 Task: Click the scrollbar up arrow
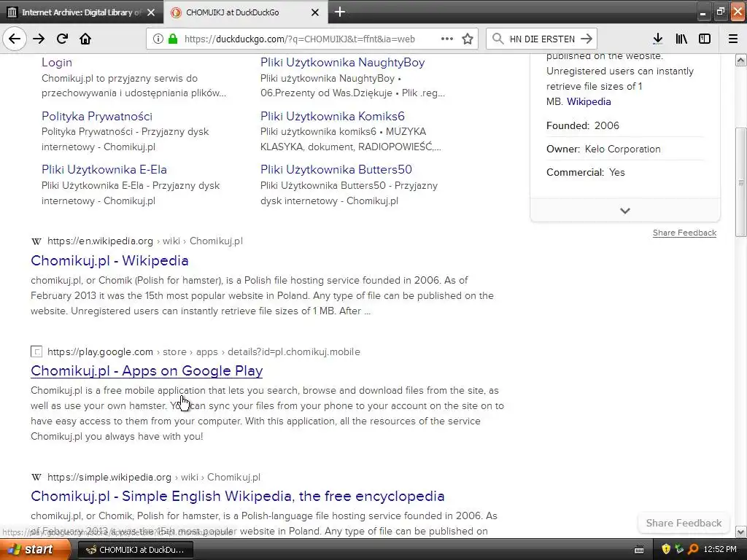click(x=741, y=60)
